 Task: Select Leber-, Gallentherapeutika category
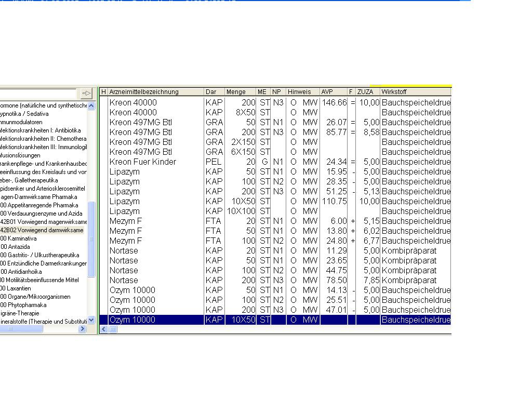point(29,180)
